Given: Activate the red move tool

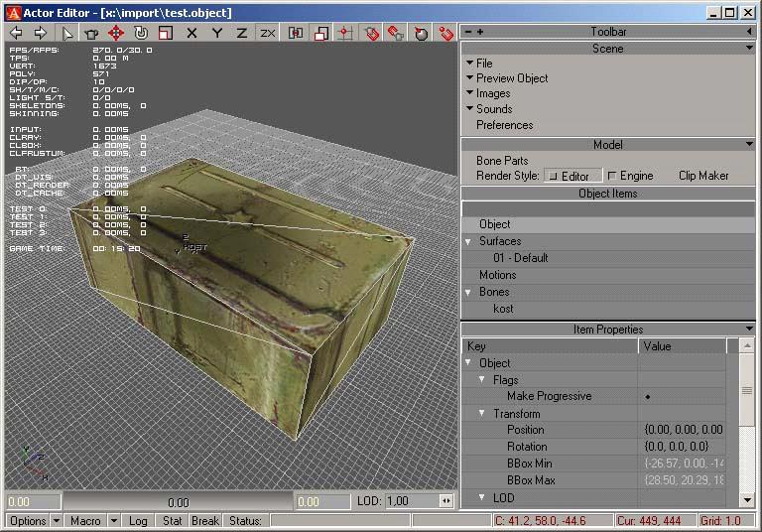Looking at the screenshot, I should pos(115,33).
